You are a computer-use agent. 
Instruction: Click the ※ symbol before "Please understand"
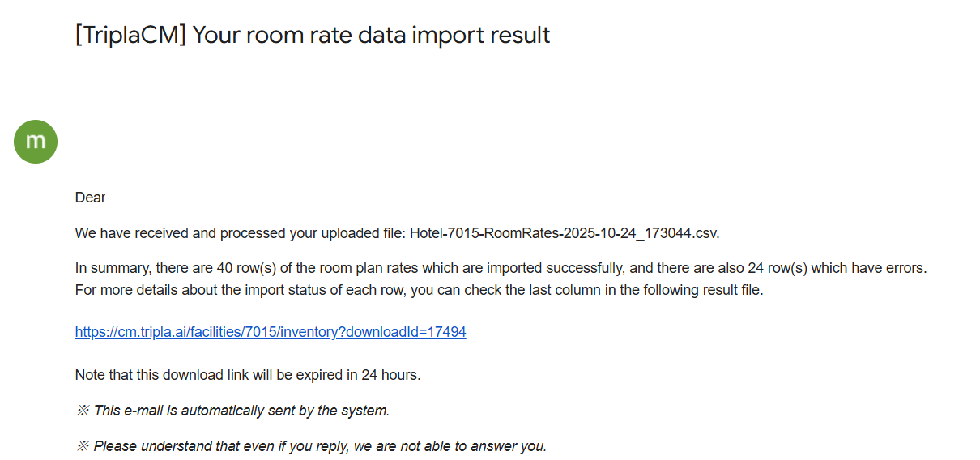82,446
